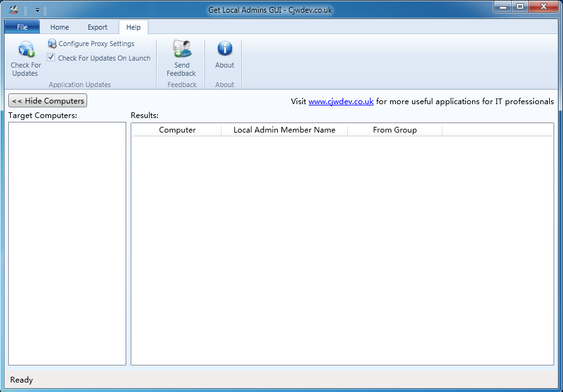
Task: Minimize the Get Local Admins window
Action: coord(502,7)
